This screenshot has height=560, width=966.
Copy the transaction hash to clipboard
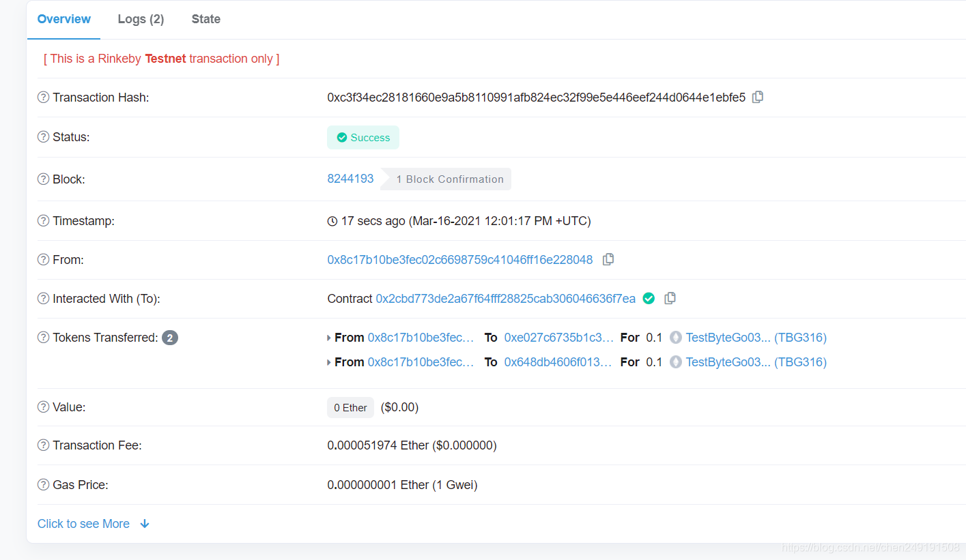pos(758,97)
